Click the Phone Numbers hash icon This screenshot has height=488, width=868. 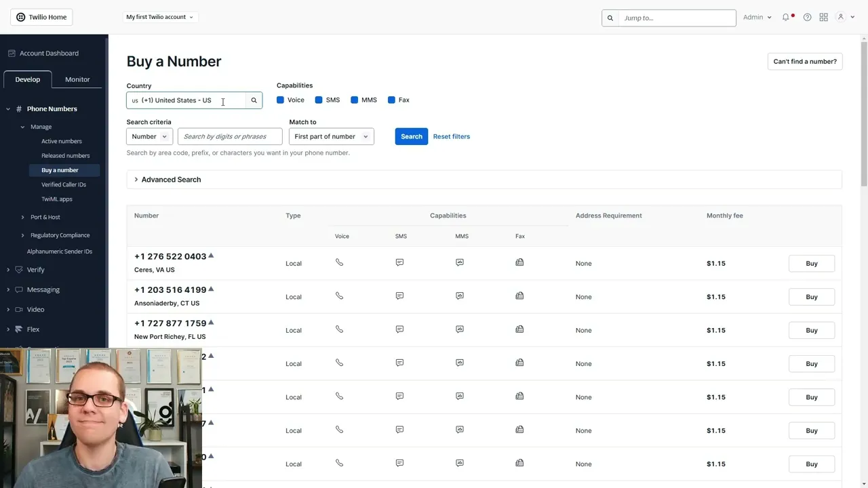point(19,108)
